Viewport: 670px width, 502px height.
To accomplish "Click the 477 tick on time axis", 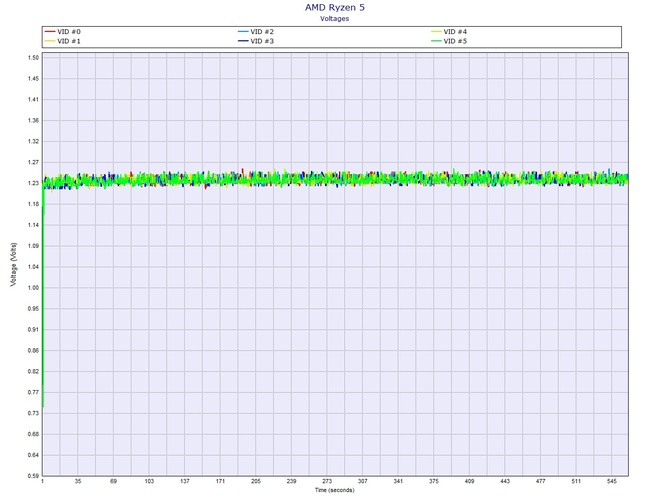I will click(541, 481).
